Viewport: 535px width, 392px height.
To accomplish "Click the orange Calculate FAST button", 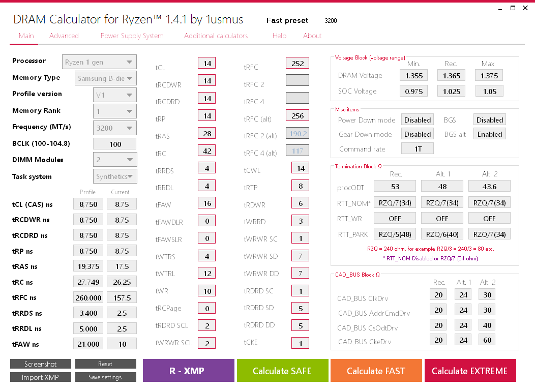I will [x=376, y=371].
